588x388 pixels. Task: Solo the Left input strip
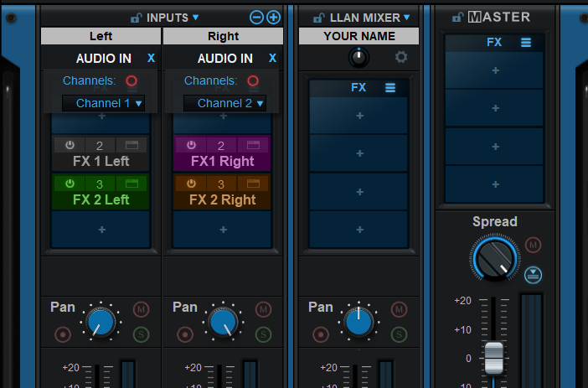pyautogui.click(x=141, y=334)
